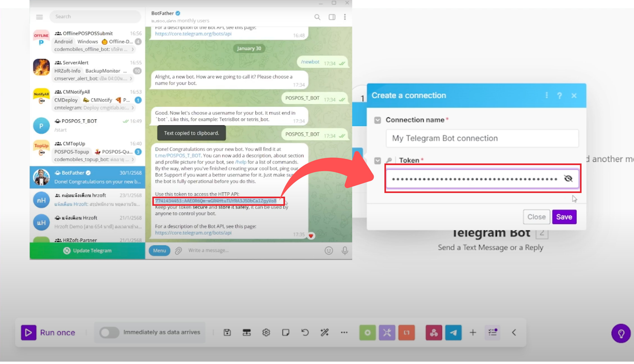Click the Telegram paper plane icon
The height and width of the screenshot is (364, 634).
tap(453, 332)
